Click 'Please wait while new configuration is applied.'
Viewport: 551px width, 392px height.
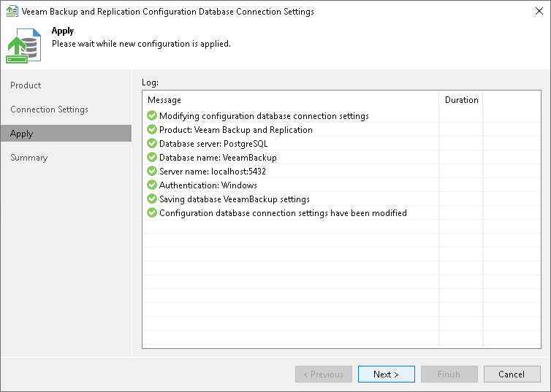coord(141,44)
